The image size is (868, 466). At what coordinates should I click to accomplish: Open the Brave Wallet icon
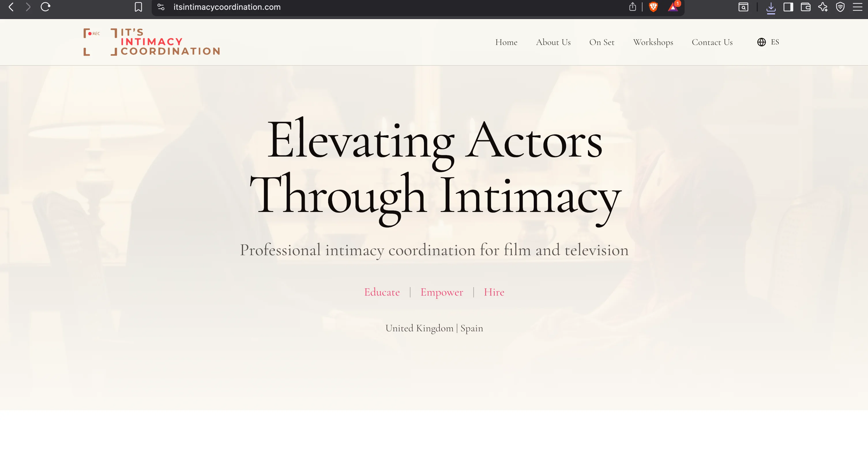[806, 7]
